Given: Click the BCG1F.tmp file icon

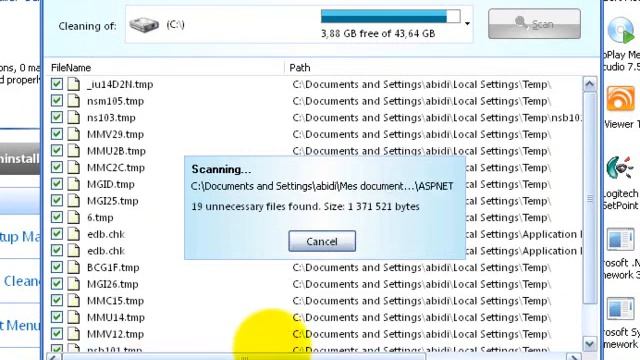Looking at the screenshot, I should [x=73, y=267].
